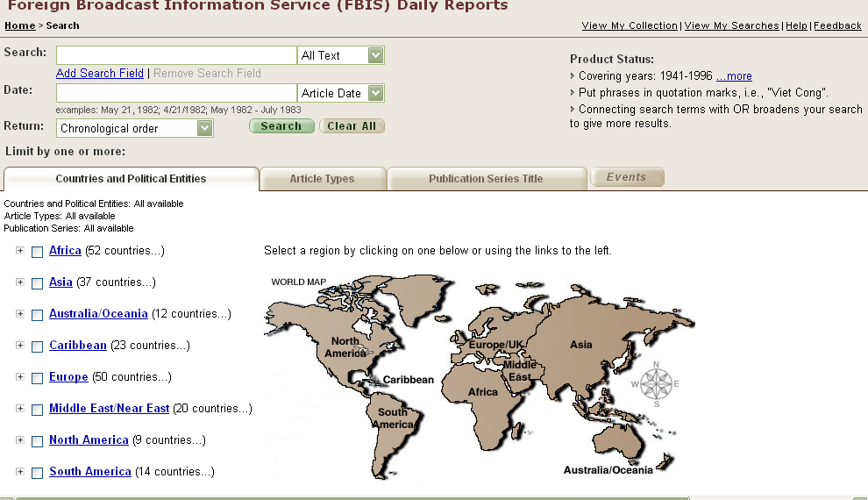Select Africa on the world map
The width and height of the screenshot is (868, 500).
[483, 392]
